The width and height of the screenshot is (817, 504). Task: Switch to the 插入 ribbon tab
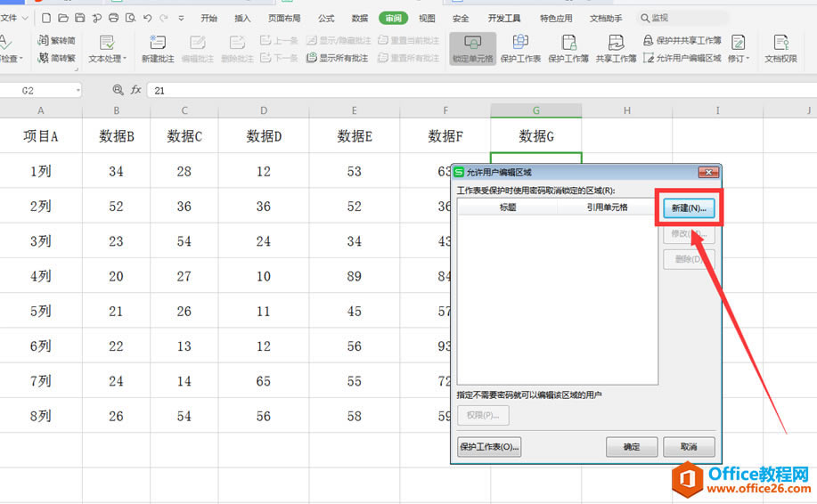pos(242,18)
